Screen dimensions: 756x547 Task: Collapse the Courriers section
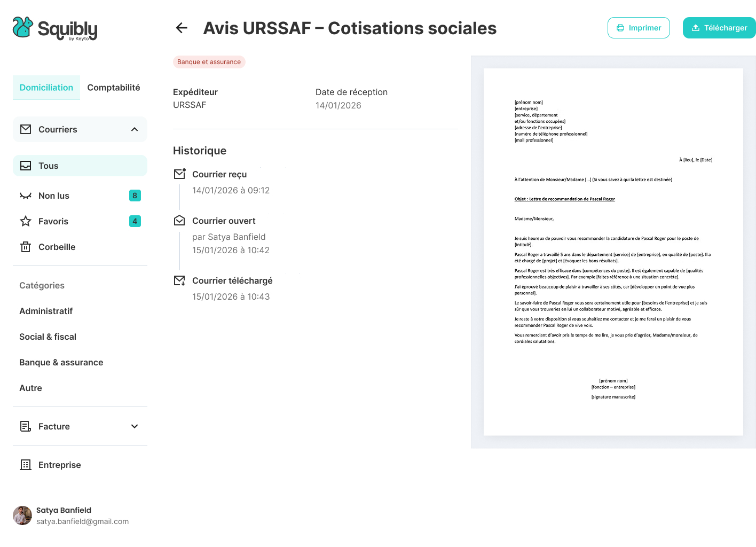pos(134,129)
